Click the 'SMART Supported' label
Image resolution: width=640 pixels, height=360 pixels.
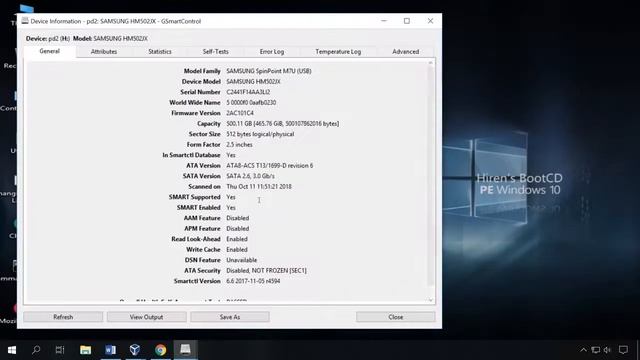click(194, 197)
